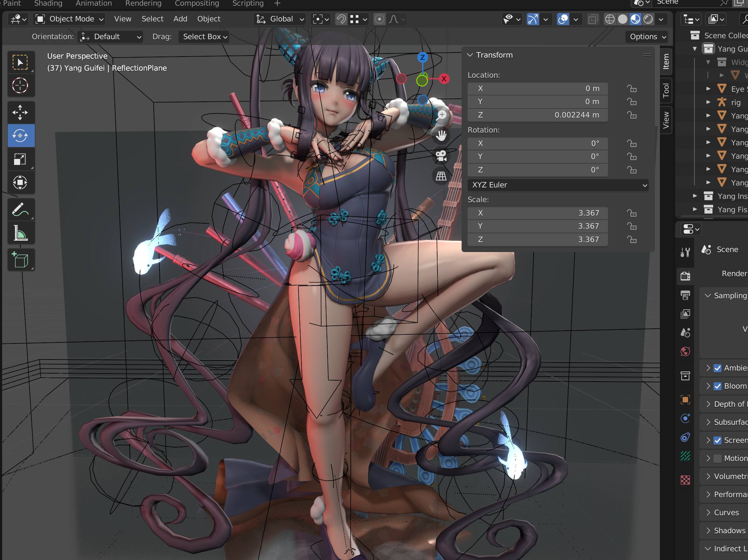
Task: Switch to material preview shading
Action: tap(635, 19)
